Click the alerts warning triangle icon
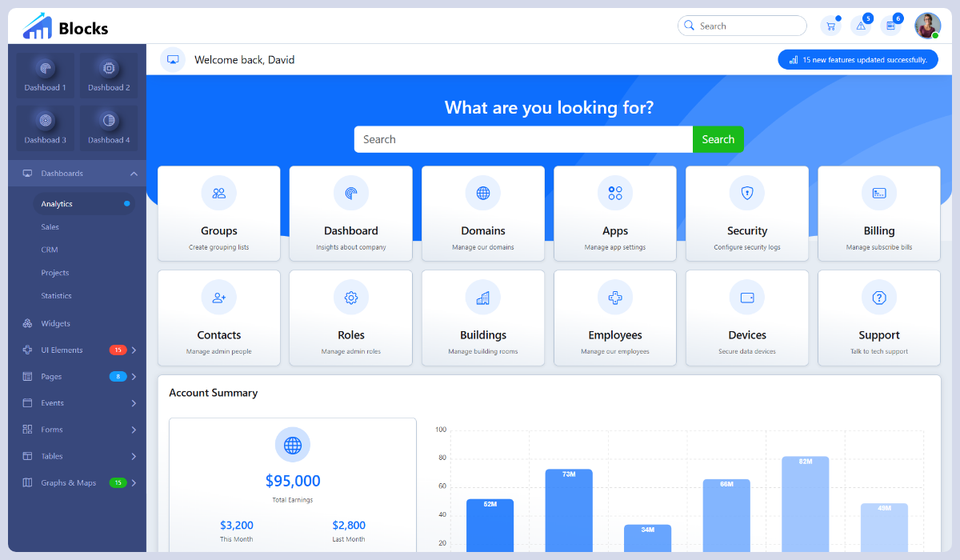 click(x=860, y=25)
